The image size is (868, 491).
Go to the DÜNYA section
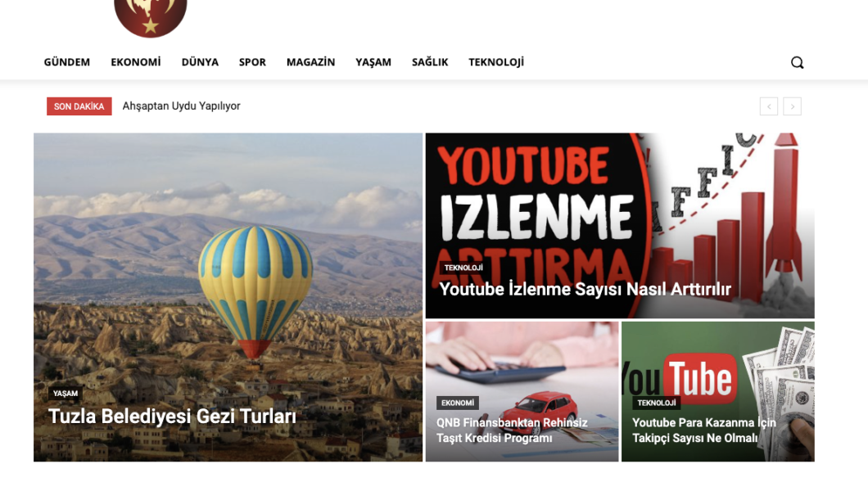(200, 62)
